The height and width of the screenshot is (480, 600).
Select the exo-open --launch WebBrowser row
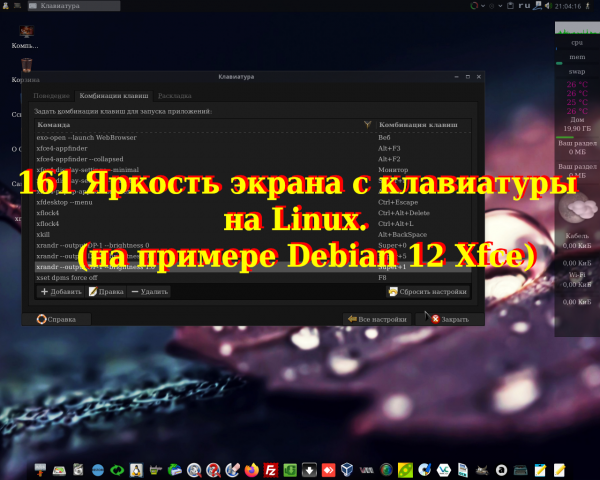pos(253,137)
